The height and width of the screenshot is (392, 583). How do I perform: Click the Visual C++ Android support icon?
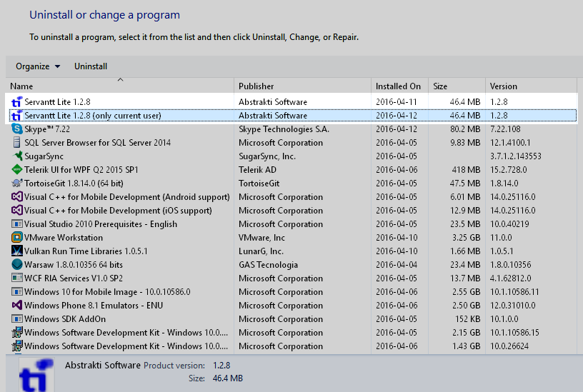coord(17,197)
